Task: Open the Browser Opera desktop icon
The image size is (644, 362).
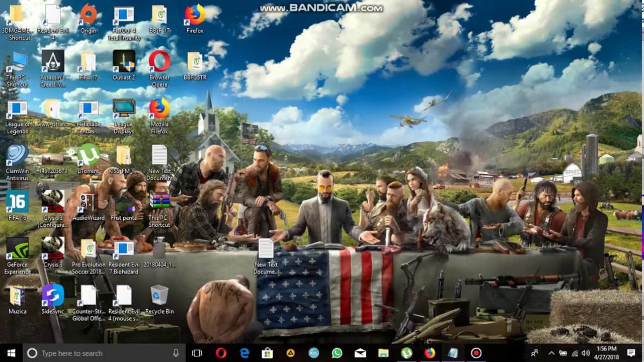Action: [x=159, y=69]
